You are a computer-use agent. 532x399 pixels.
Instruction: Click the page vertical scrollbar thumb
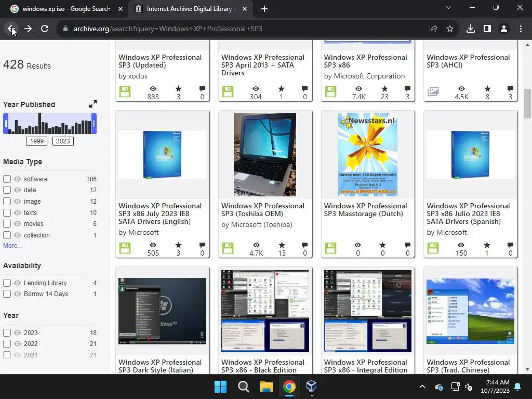527,103
